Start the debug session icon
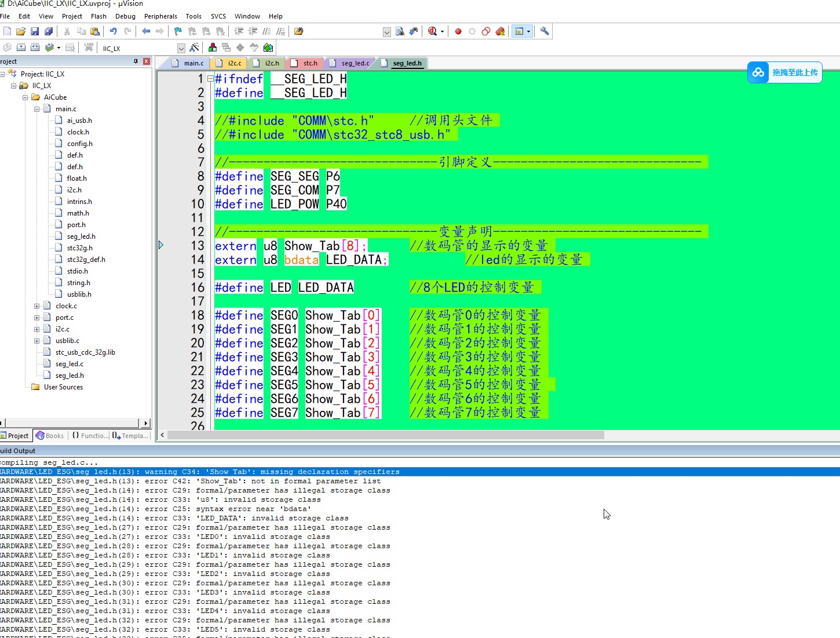Viewport: 840px width, 638px height. 432,31
